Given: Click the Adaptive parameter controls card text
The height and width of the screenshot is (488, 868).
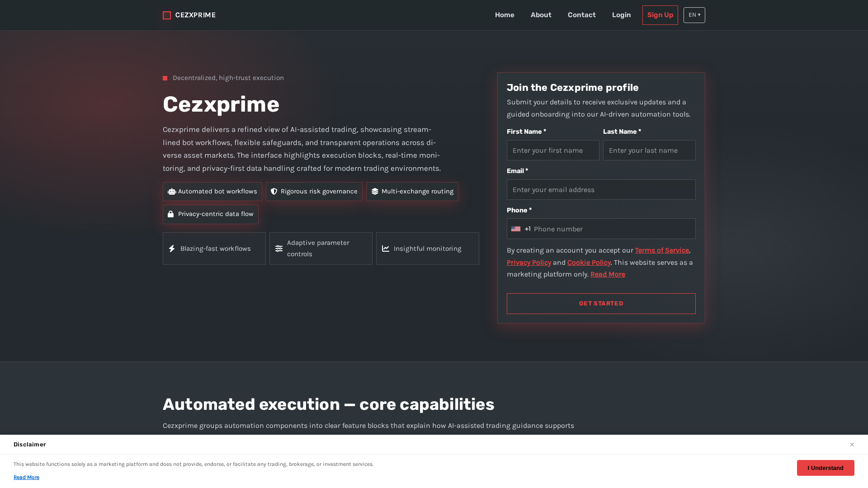Looking at the screenshot, I should pos(318,249).
